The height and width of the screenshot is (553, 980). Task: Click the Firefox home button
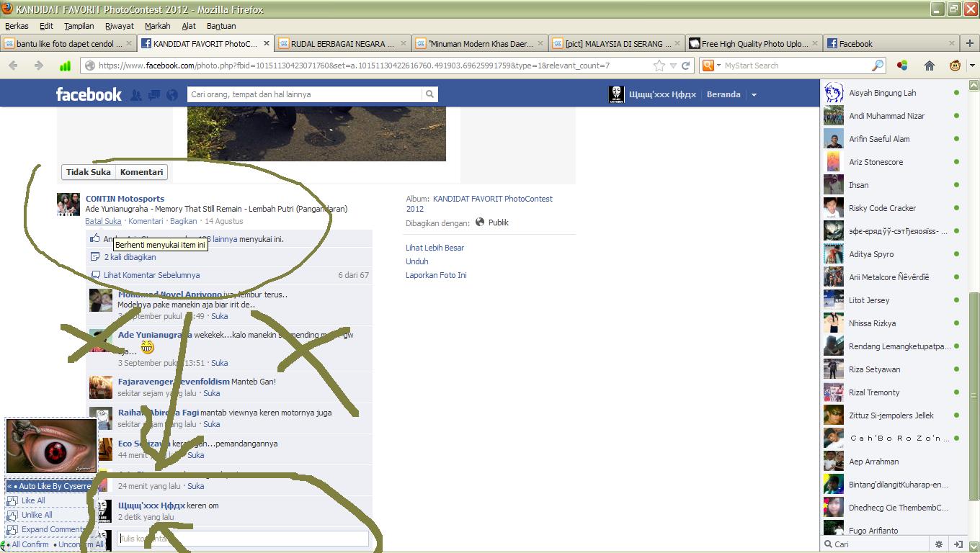tap(929, 66)
